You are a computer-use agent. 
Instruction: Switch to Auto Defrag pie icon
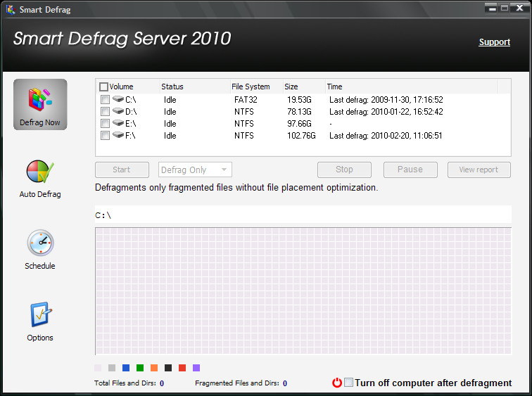[40, 172]
